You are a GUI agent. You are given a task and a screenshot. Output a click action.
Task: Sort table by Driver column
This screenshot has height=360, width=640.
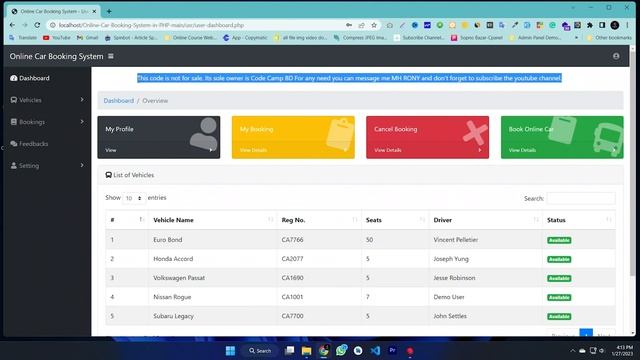coord(486,220)
